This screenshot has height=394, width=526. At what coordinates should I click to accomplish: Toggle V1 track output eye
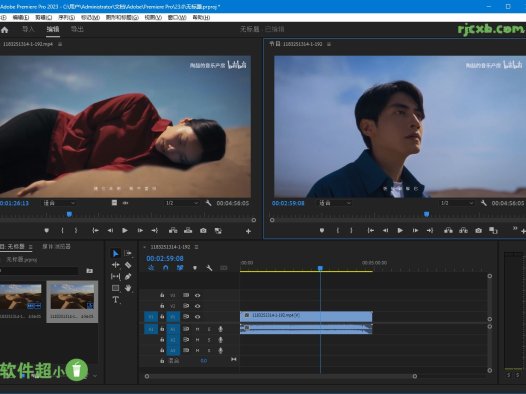[x=197, y=317]
